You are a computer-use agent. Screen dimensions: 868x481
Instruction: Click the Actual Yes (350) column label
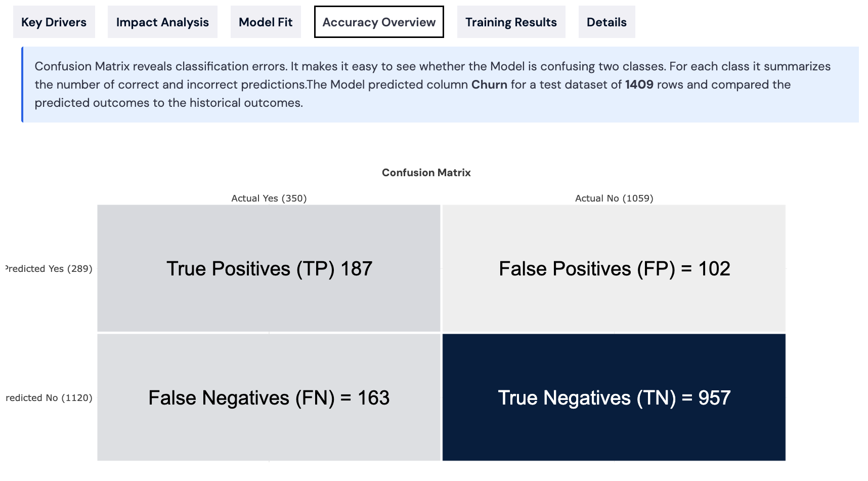point(269,198)
